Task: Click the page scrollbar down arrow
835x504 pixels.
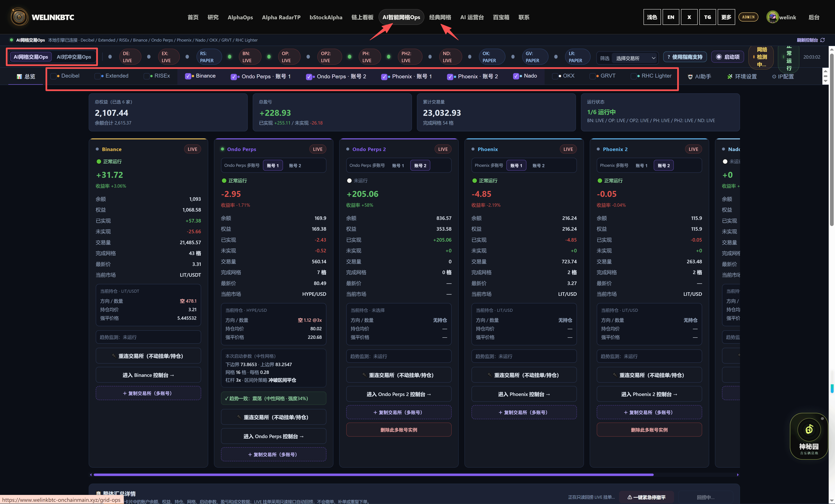Action: click(x=832, y=501)
